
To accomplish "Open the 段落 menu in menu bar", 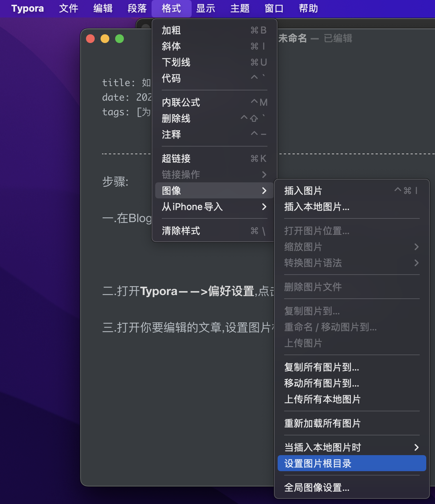I will point(137,8).
